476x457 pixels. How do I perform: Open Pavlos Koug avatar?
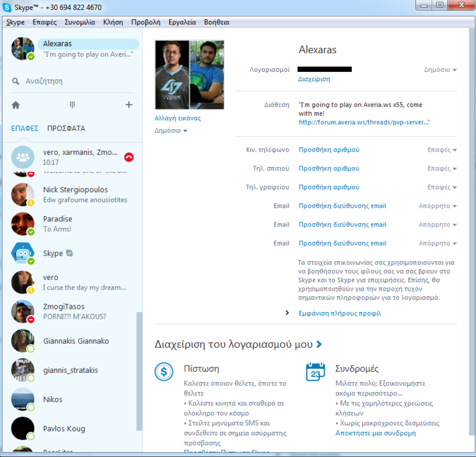[x=23, y=428]
